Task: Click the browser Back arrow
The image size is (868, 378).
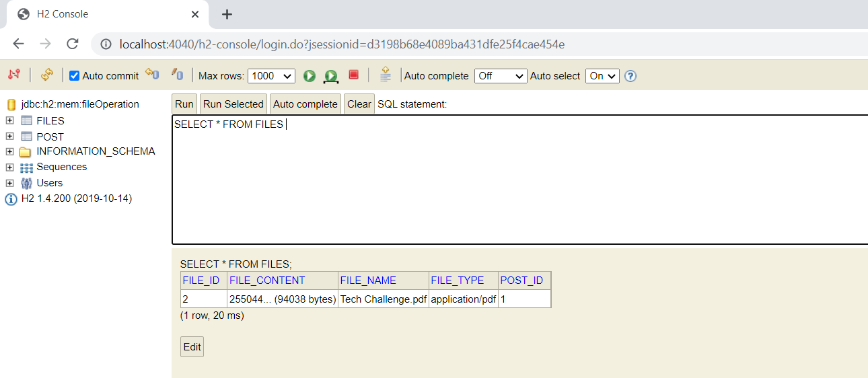Action: (18, 44)
